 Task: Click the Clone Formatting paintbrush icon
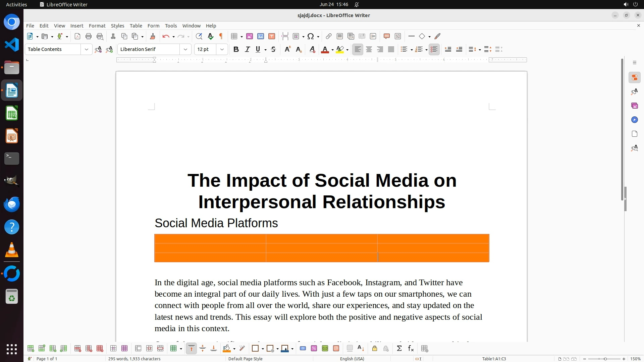pyautogui.click(x=153, y=36)
